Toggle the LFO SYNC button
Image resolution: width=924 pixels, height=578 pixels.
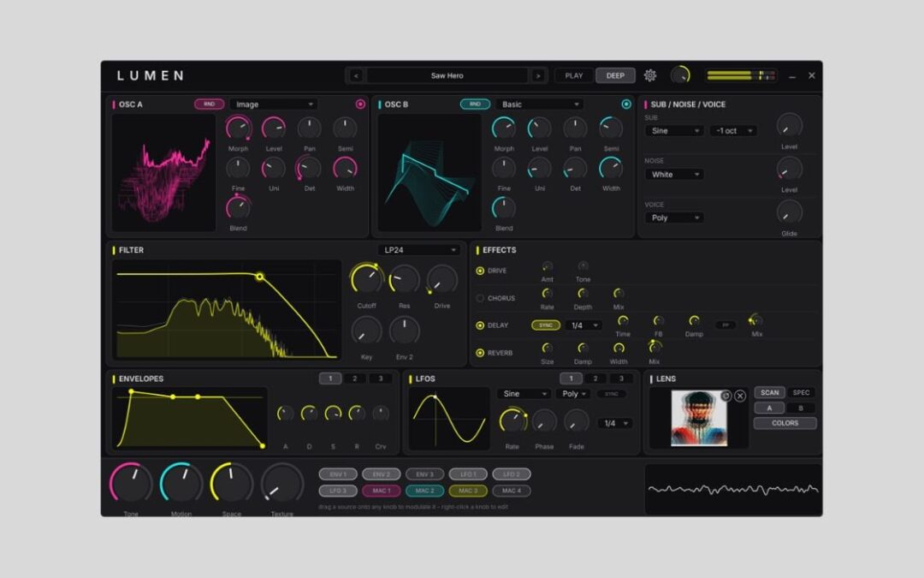(611, 394)
